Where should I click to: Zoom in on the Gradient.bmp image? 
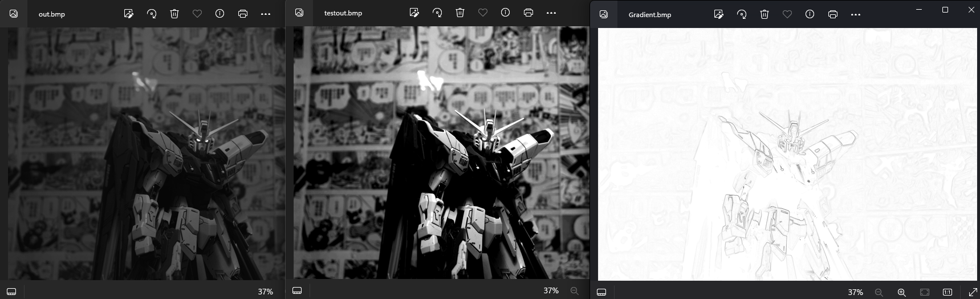coord(902,292)
